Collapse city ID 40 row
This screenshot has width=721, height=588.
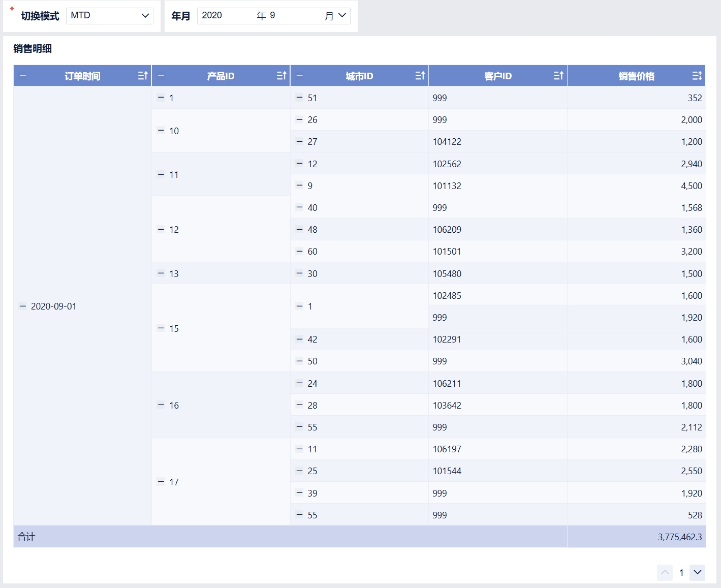coord(300,207)
